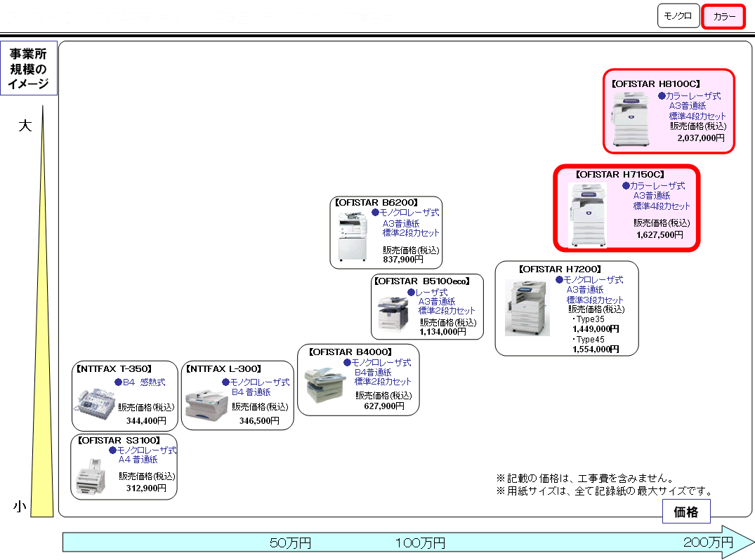Click the price 1,627,500円
Screen dimensions: 755x560
click(659, 235)
